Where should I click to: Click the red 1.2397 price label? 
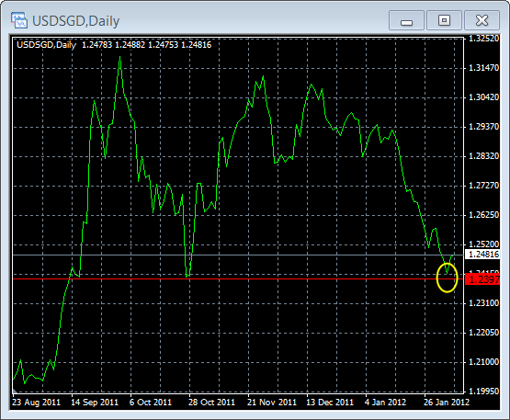482,279
